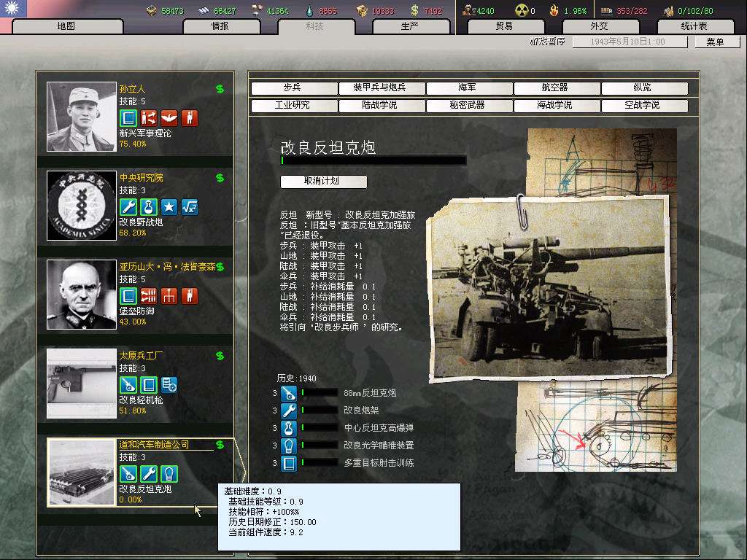Click the nuclear radiation symbol icon

pyautogui.click(x=522, y=10)
